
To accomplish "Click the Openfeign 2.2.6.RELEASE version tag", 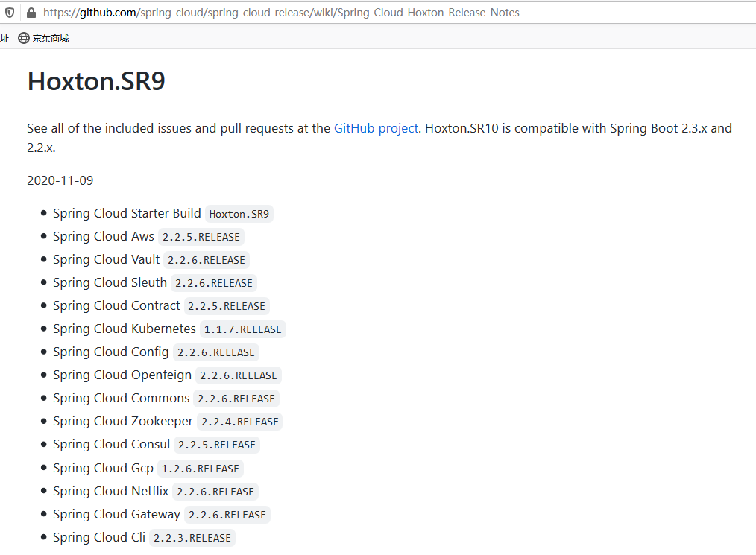I will (x=239, y=375).
